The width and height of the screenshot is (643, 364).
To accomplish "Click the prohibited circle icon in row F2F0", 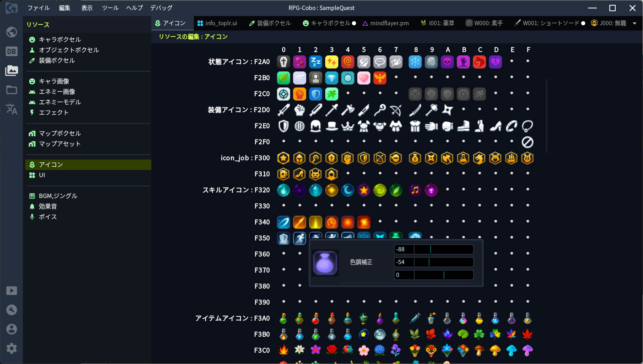I will (527, 142).
